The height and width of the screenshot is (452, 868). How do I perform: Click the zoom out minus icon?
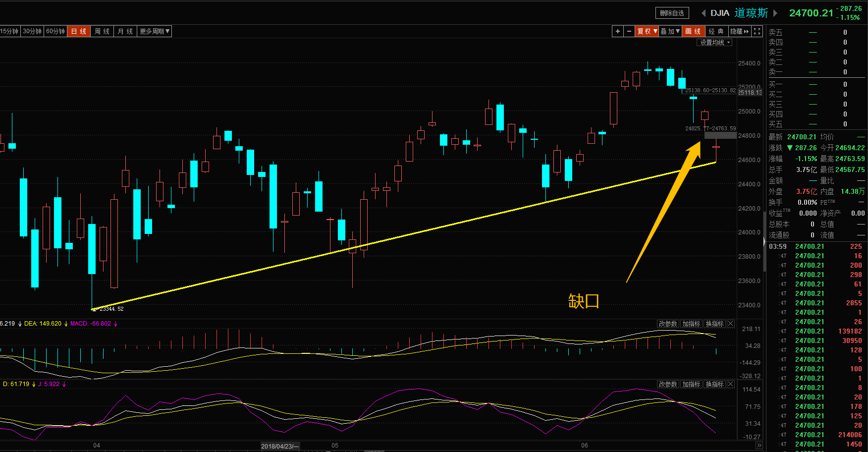(629, 31)
